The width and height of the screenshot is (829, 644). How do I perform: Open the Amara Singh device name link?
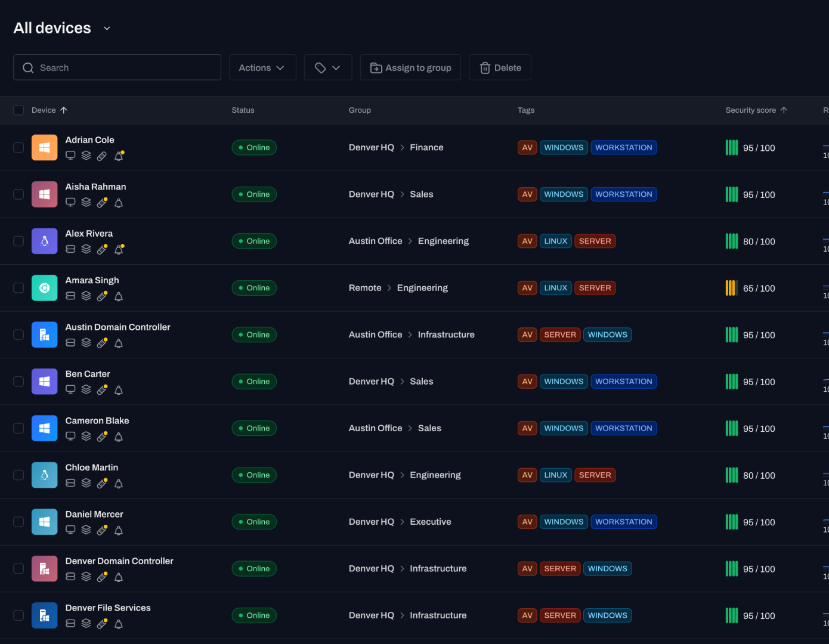(x=92, y=280)
